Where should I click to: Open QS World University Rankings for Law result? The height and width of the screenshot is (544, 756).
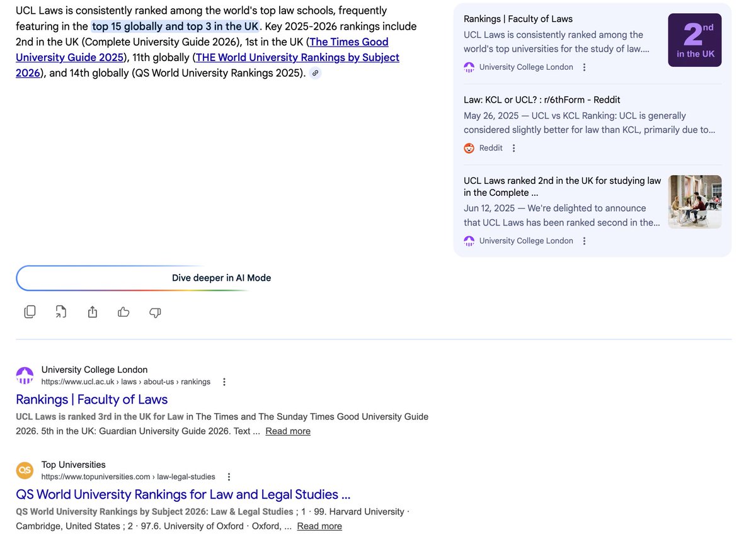[183, 494]
